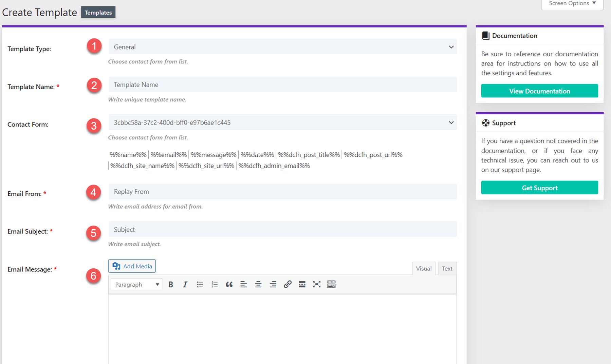
Task: Apply italic formatting
Action: 185,284
